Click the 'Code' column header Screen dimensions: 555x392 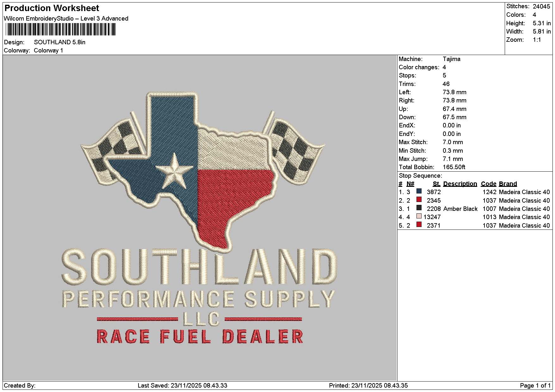pos(489,184)
